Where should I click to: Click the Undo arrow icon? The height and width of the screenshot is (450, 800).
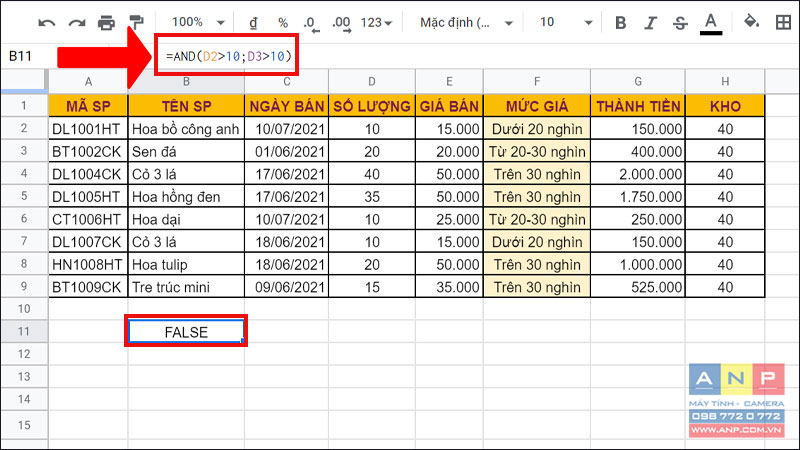tap(46, 22)
